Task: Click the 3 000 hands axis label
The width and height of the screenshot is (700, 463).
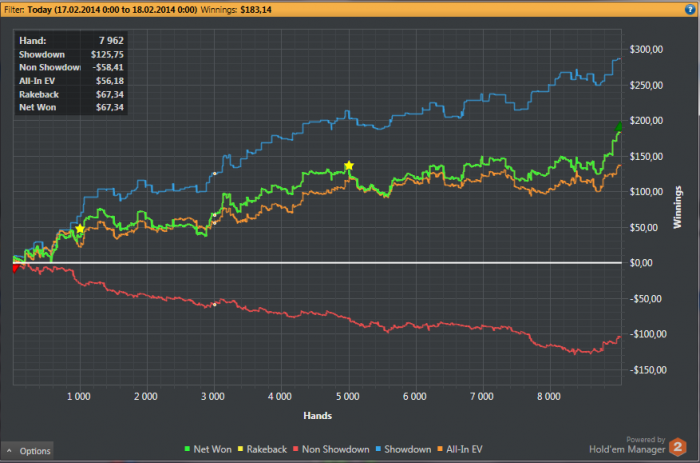Action: [x=212, y=396]
